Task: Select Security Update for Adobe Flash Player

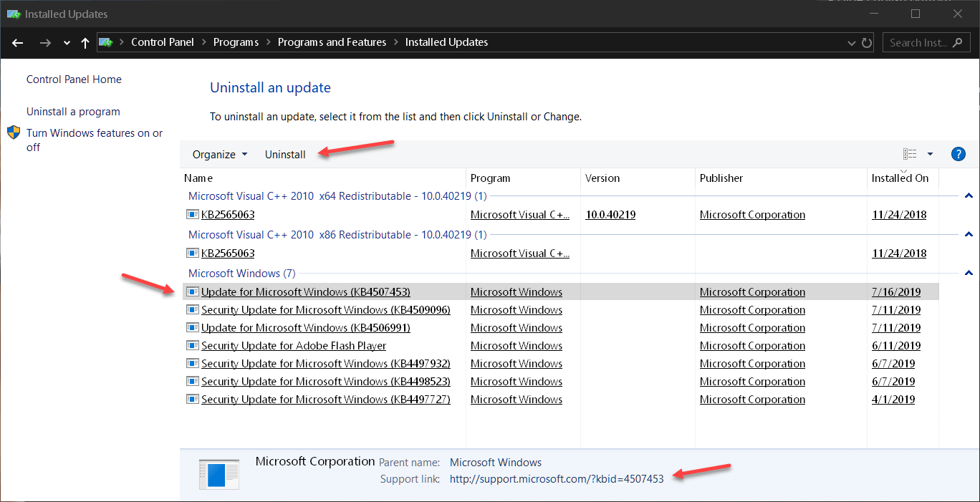Action: point(294,345)
